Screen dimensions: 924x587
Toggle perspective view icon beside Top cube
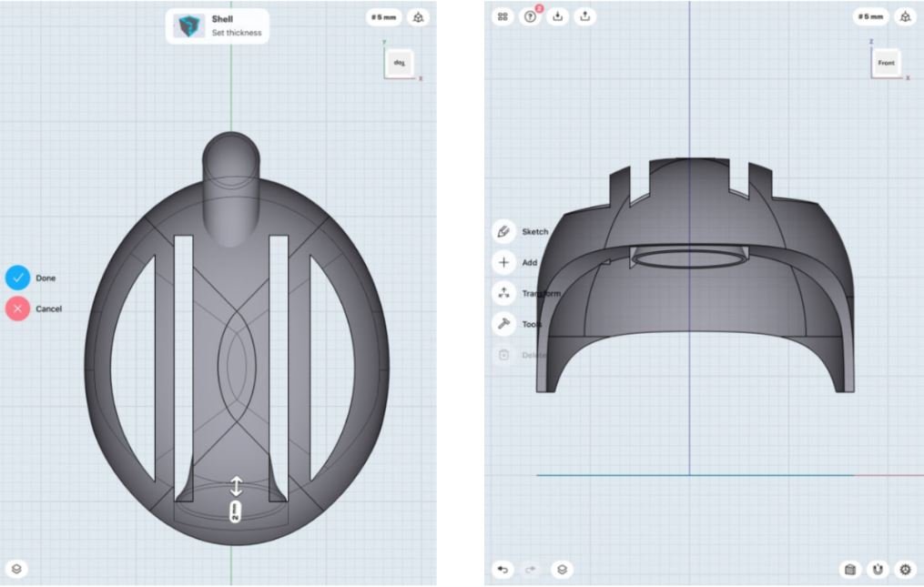pyautogui.click(x=418, y=16)
